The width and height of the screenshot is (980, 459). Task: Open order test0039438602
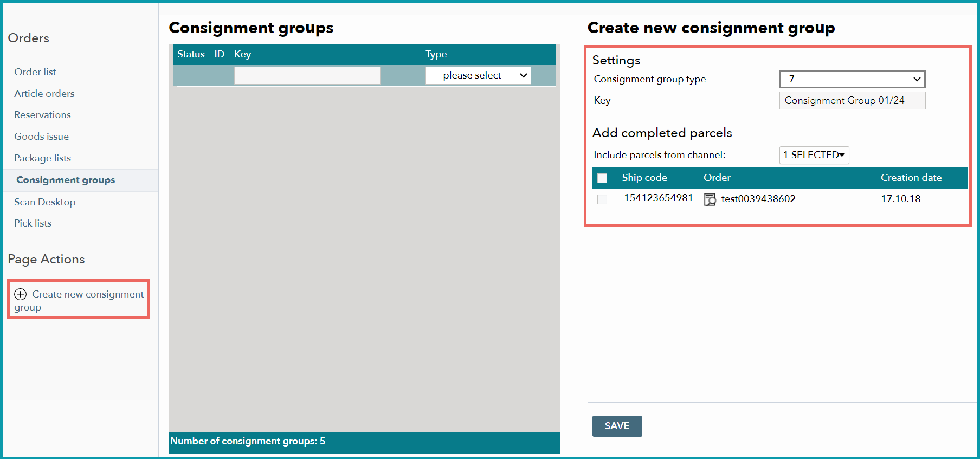pos(758,199)
